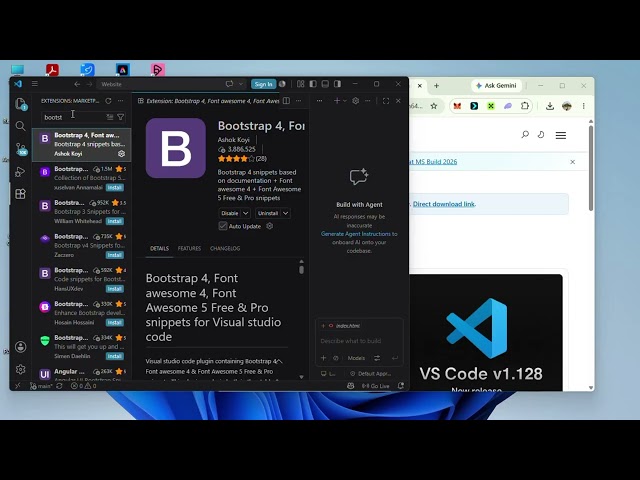Clear extensions search results
Screen dimensions: 640x480
[x=110, y=117]
